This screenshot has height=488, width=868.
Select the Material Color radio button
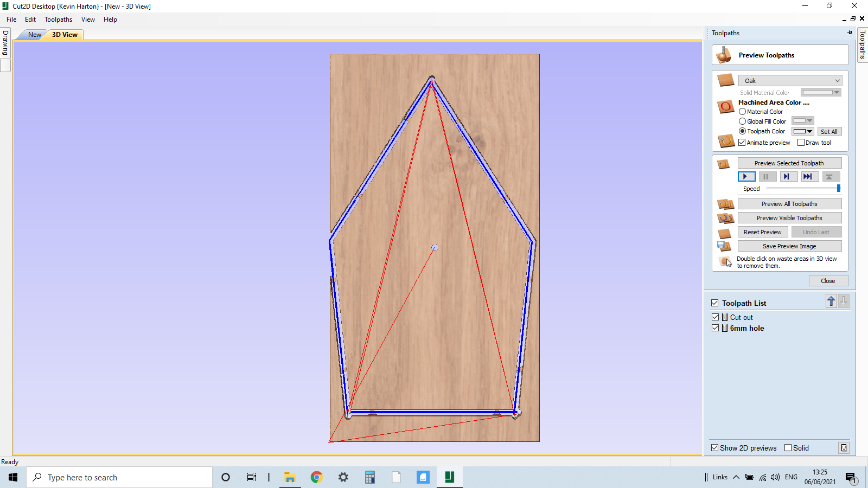point(743,111)
